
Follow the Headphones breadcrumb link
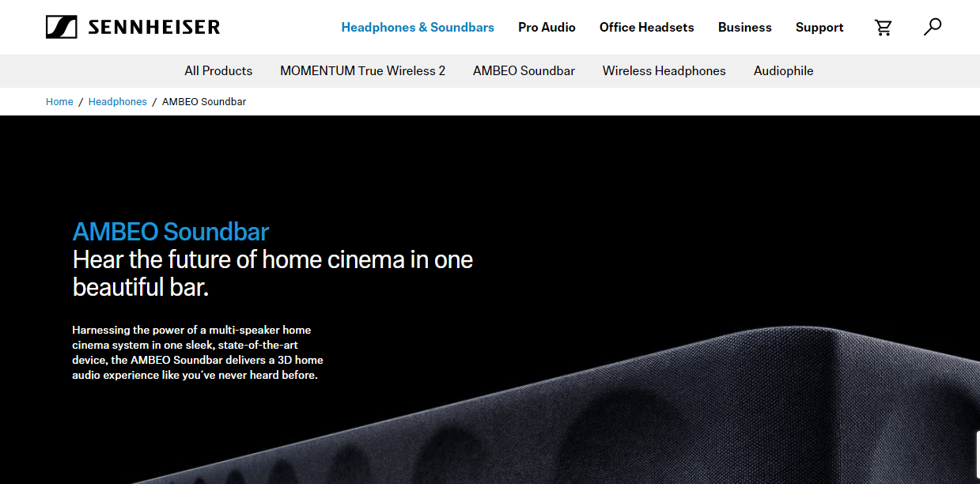coord(118,101)
